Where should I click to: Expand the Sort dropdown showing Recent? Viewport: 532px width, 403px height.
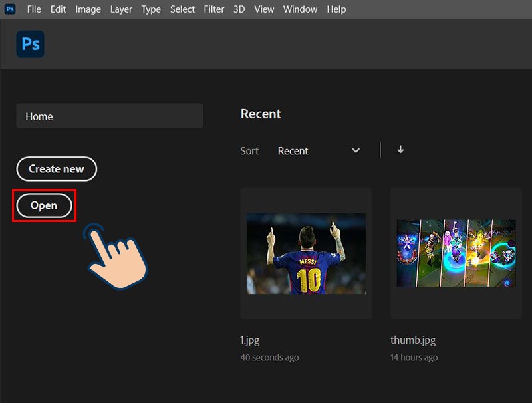point(319,151)
